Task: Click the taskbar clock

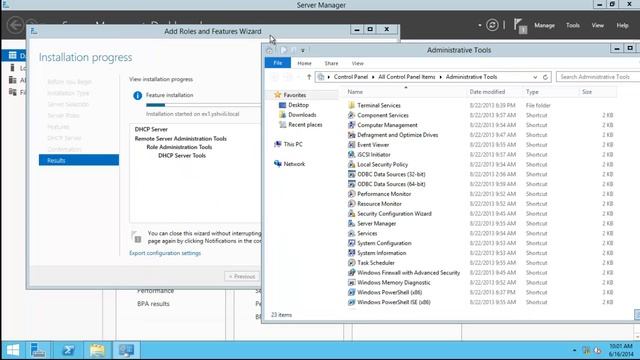Action: pyautogui.click(x=620, y=350)
